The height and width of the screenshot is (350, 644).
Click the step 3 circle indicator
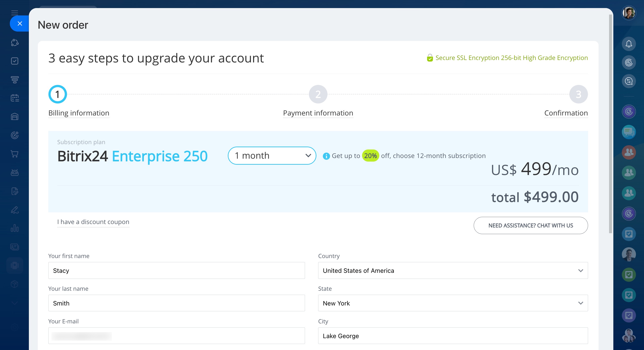578,94
